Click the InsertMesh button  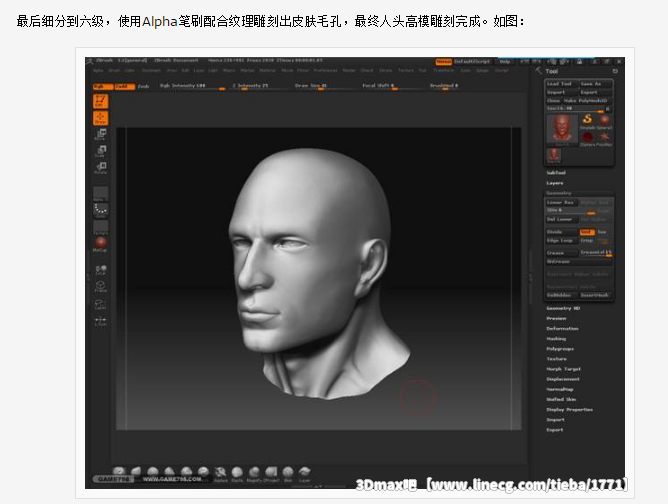coord(596,295)
